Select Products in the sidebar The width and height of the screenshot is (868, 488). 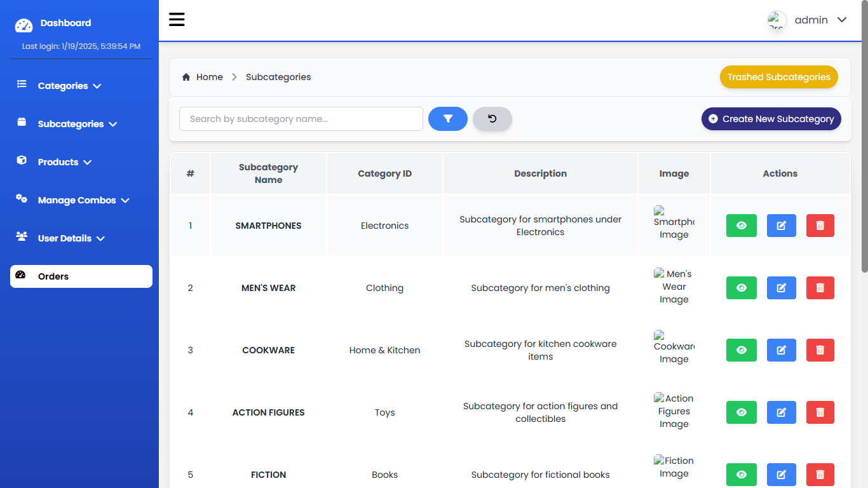58,162
